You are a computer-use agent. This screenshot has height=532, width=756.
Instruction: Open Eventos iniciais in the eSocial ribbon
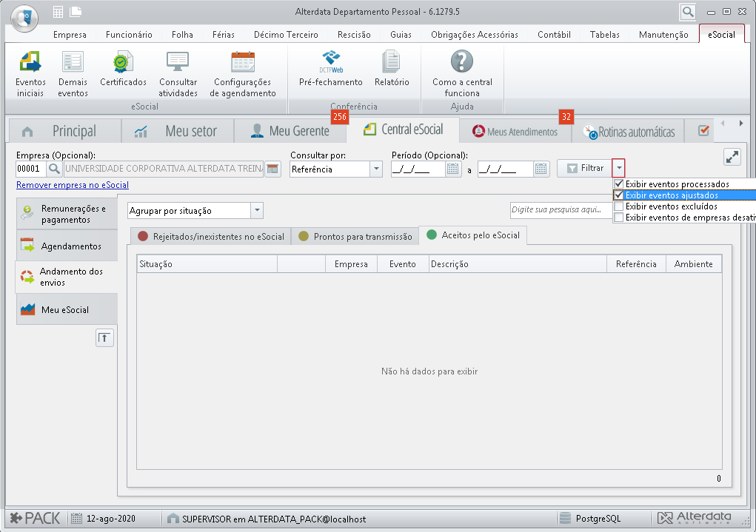[x=30, y=74]
